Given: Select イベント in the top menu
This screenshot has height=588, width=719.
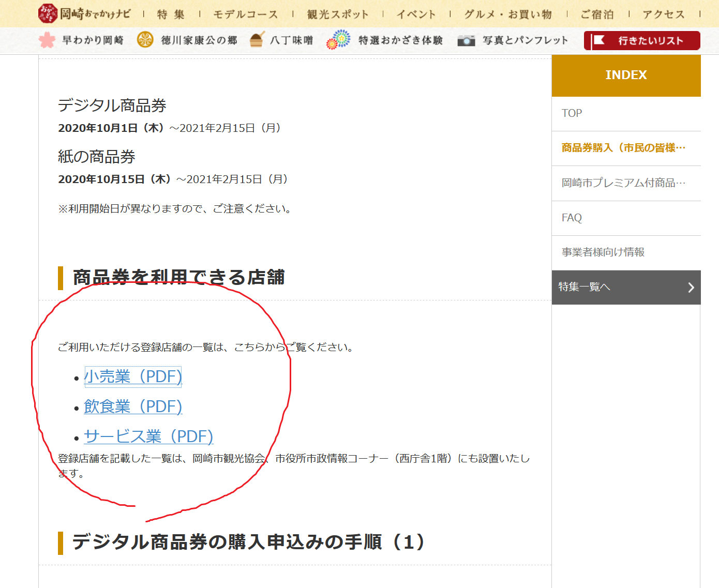Looking at the screenshot, I should (x=416, y=14).
